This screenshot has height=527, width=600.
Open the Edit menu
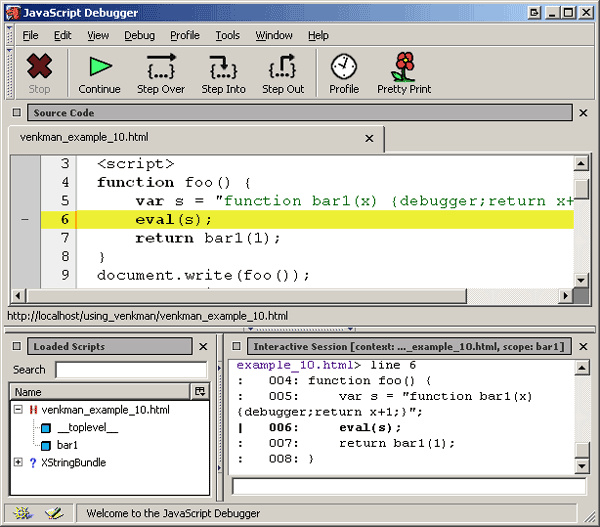[x=62, y=35]
